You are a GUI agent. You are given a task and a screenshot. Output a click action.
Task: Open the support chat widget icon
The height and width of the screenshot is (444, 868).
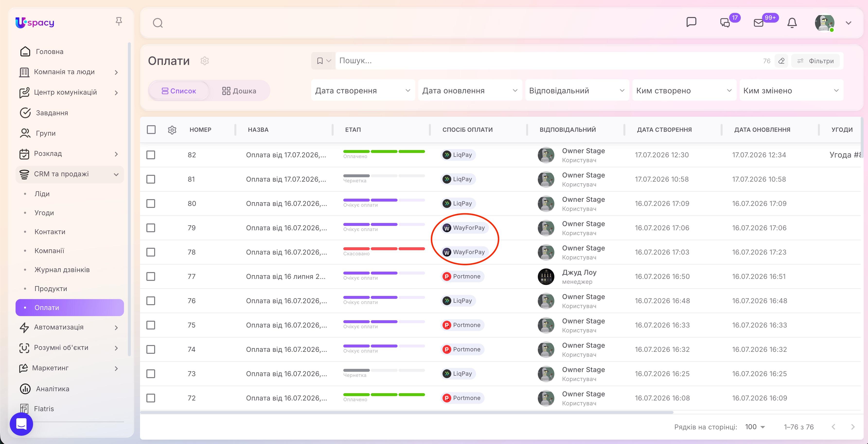tap(21, 424)
